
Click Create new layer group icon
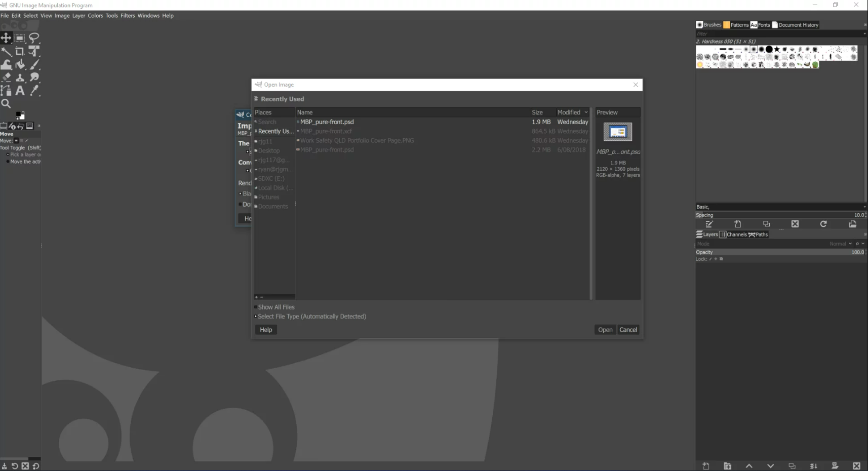coord(727,466)
